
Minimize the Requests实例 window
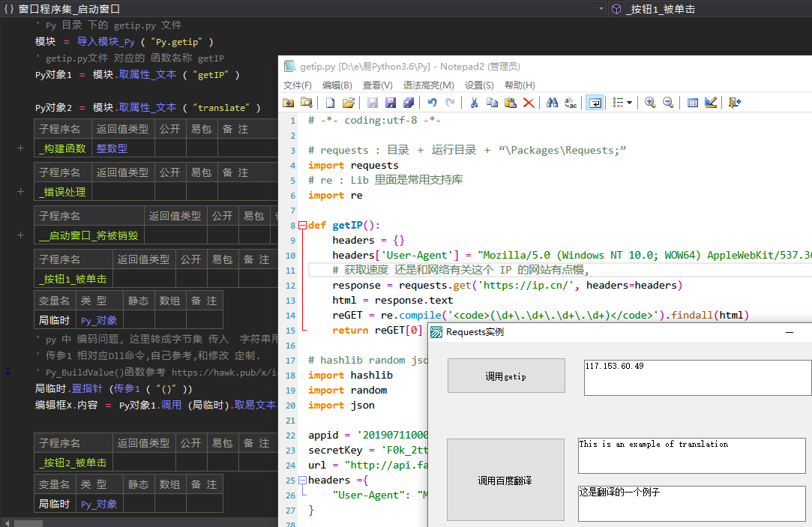(x=790, y=332)
